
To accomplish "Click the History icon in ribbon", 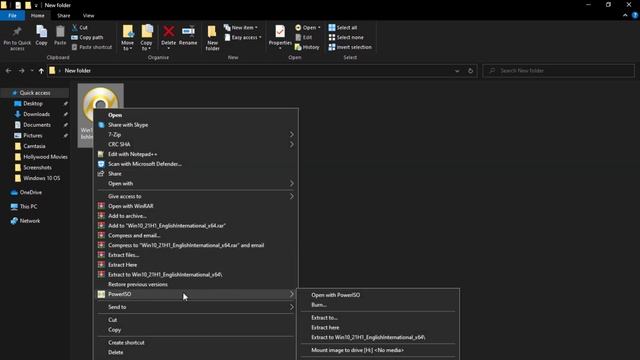I will click(x=298, y=47).
